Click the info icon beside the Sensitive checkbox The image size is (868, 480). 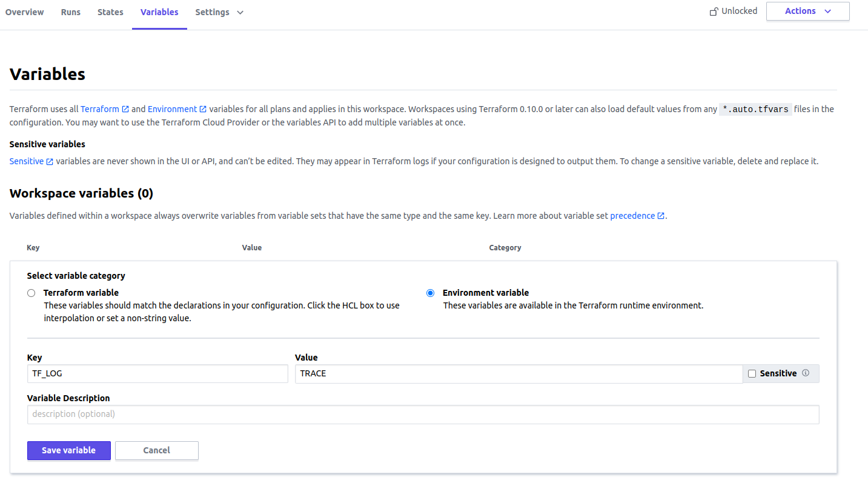click(x=806, y=373)
